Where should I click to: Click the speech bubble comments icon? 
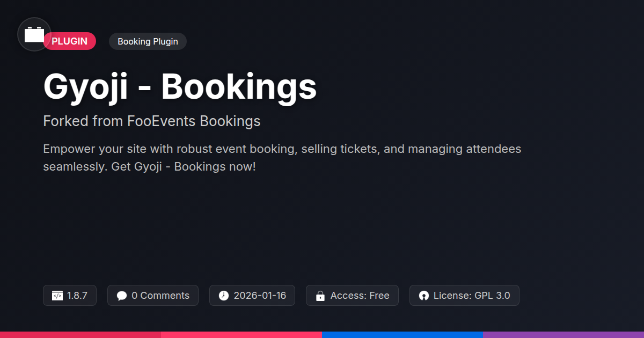tap(122, 296)
